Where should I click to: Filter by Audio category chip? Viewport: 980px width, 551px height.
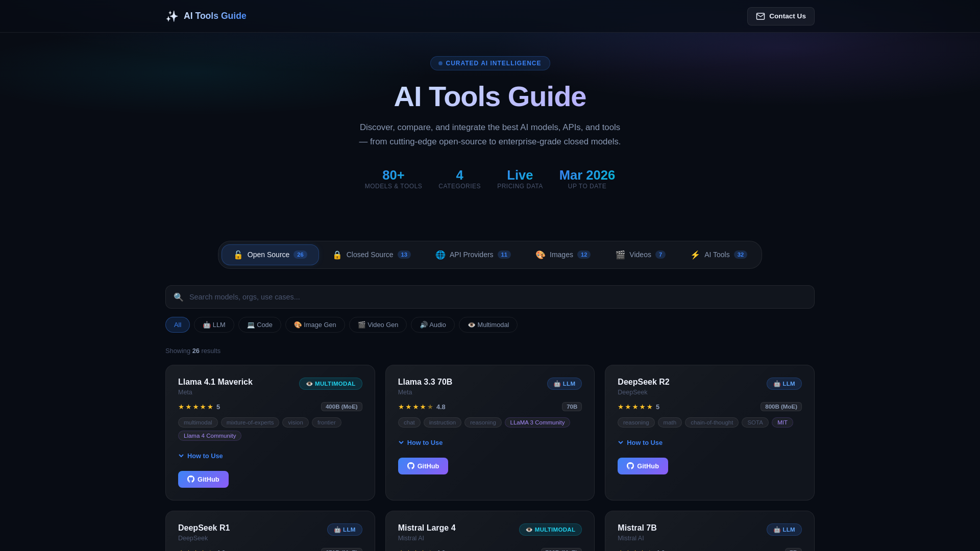coord(433,325)
